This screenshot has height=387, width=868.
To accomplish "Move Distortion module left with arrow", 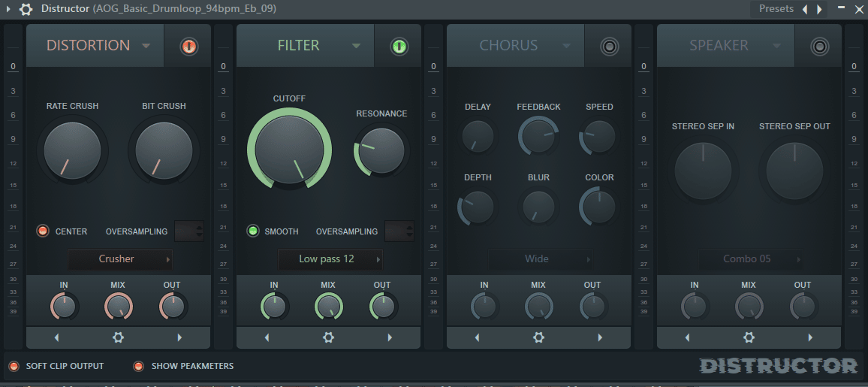I will coord(57,337).
